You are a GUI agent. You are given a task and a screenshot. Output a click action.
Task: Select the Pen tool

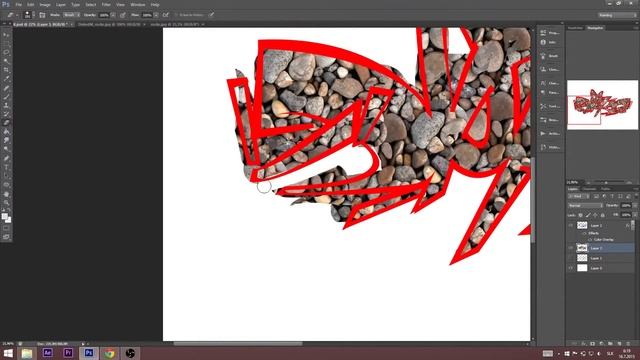[6, 158]
